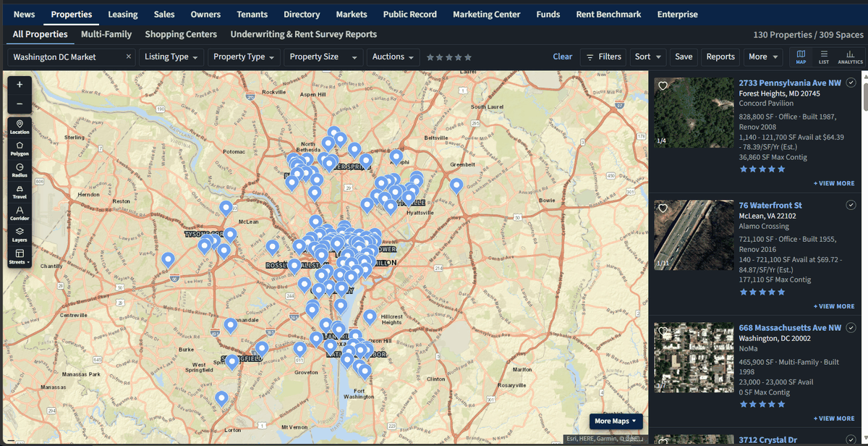Screen dimensions: 868x446
Task: Select checkmark for 668 Massachusetts Ave NW
Action: pyautogui.click(x=851, y=328)
